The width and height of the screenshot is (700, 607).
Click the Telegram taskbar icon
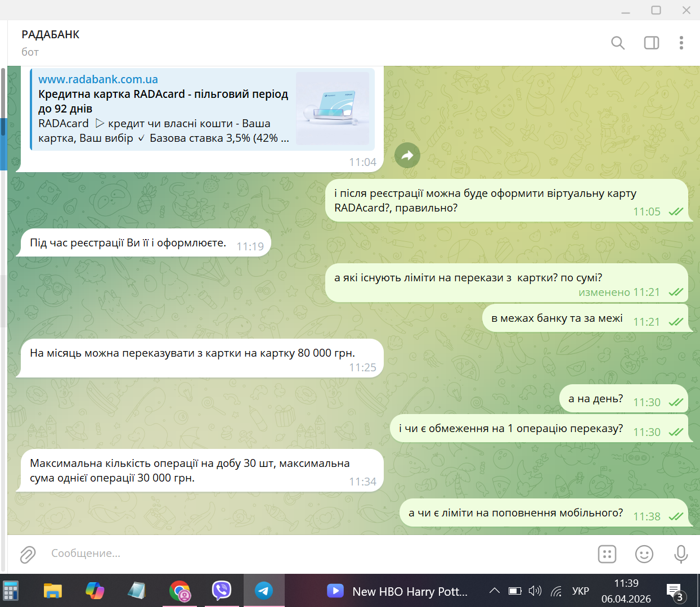tap(264, 591)
